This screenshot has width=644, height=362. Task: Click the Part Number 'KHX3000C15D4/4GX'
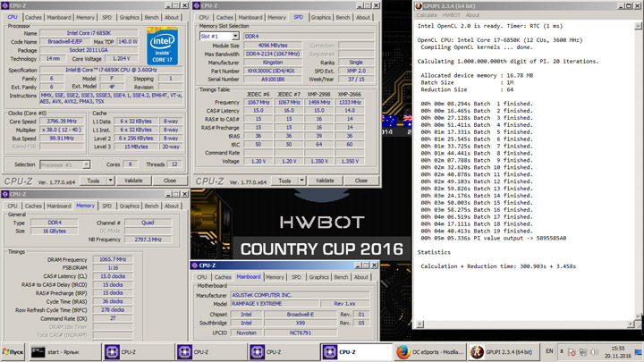[273, 71]
